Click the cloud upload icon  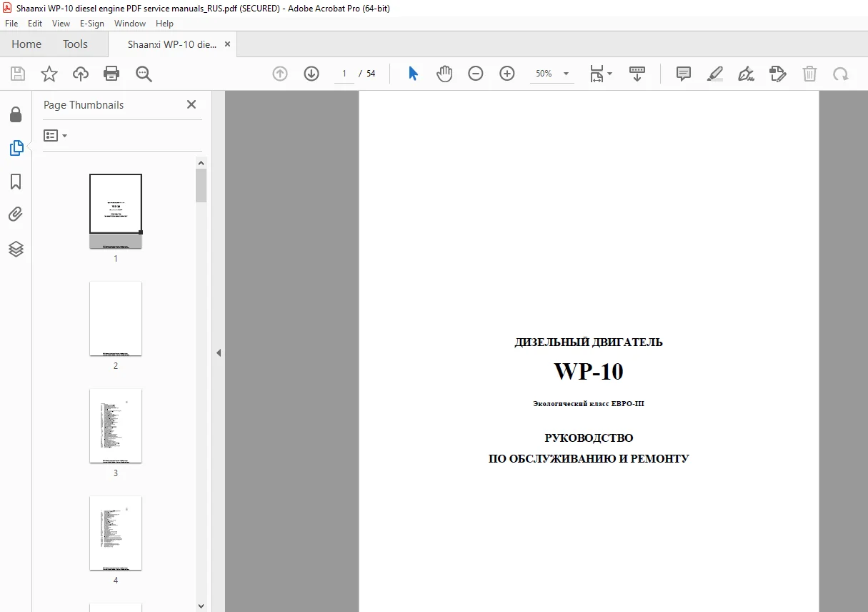(81, 74)
